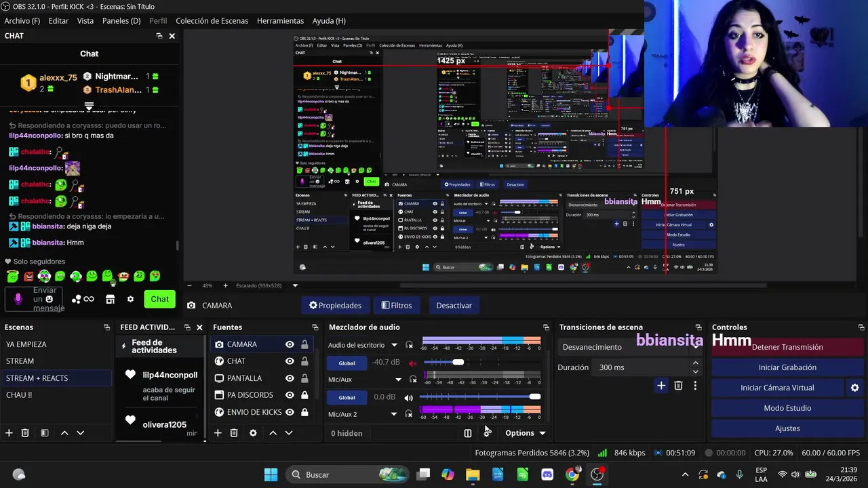Viewport: 868px width, 488px height.
Task: Hide the PANTALLA source
Action: 290,378
